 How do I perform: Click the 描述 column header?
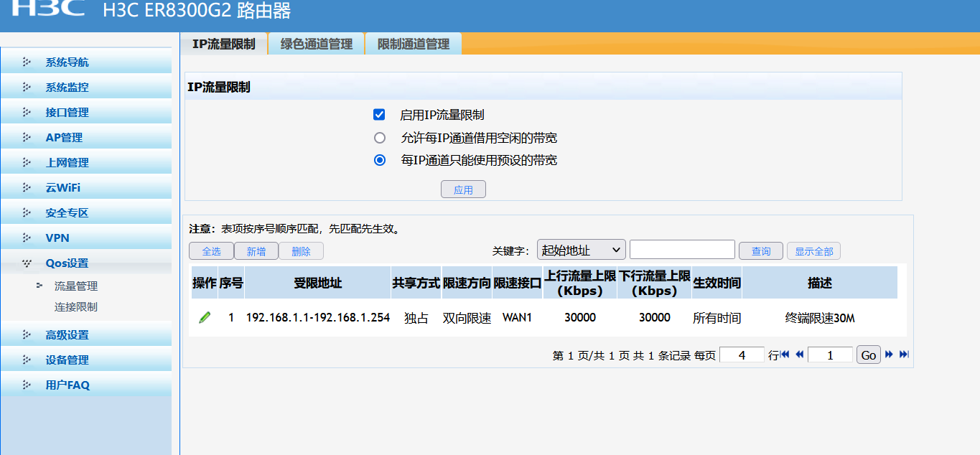(x=819, y=283)
